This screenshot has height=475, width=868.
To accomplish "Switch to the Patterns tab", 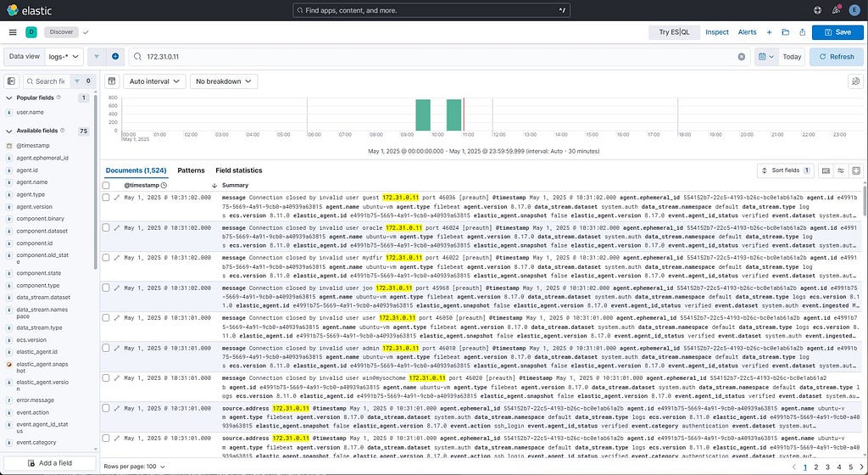I will (191, 170).
